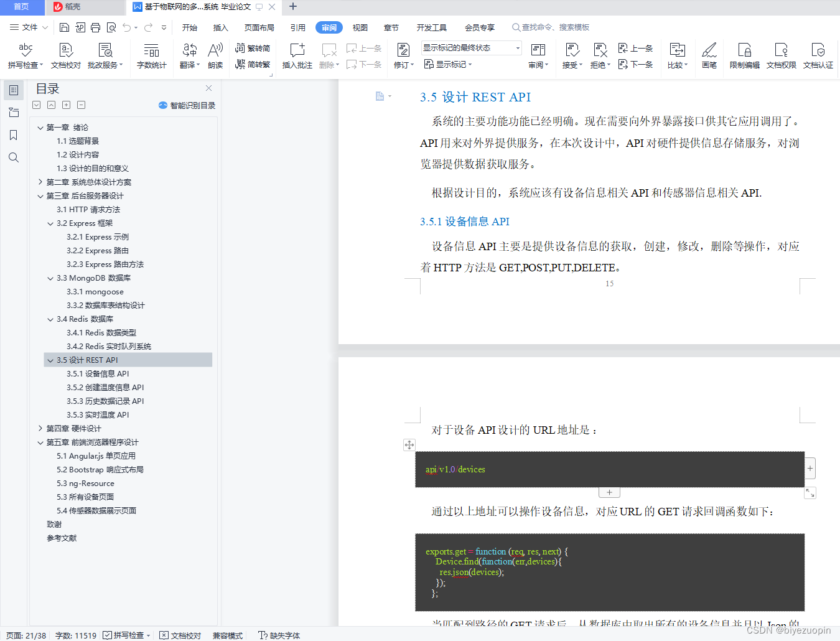Collapse the 第五章 前端浏览器程序设计 node
Screen dimensions: 840x641
point(40,442)
